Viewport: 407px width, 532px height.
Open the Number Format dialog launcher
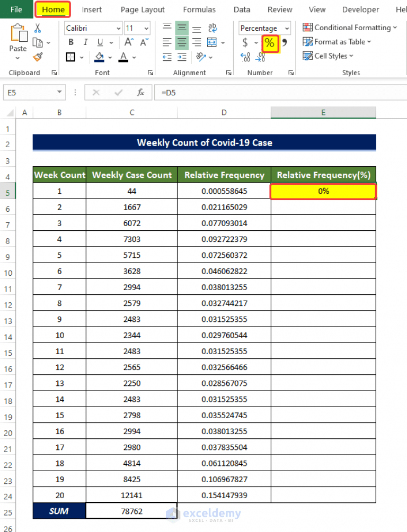point(291,73)
